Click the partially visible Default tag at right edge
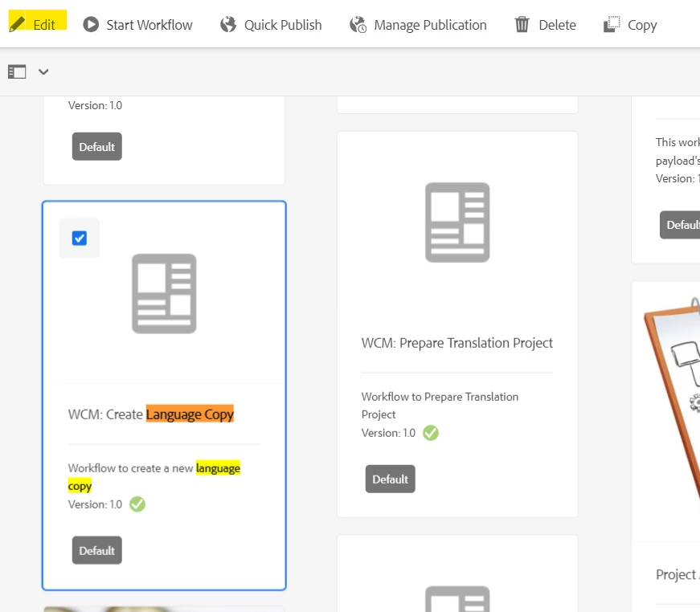The image size is (700, 612). point(680,225)
